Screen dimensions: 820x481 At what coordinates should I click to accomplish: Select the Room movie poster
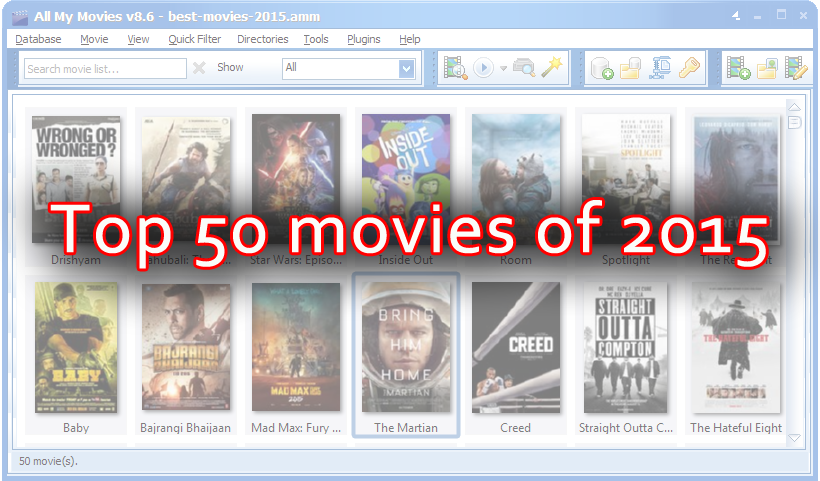point(516,179)
